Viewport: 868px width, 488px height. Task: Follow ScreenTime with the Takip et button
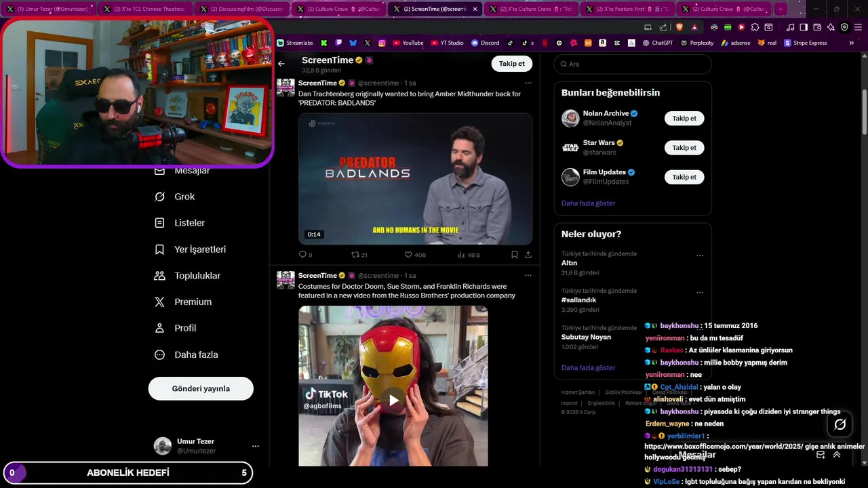511,64
